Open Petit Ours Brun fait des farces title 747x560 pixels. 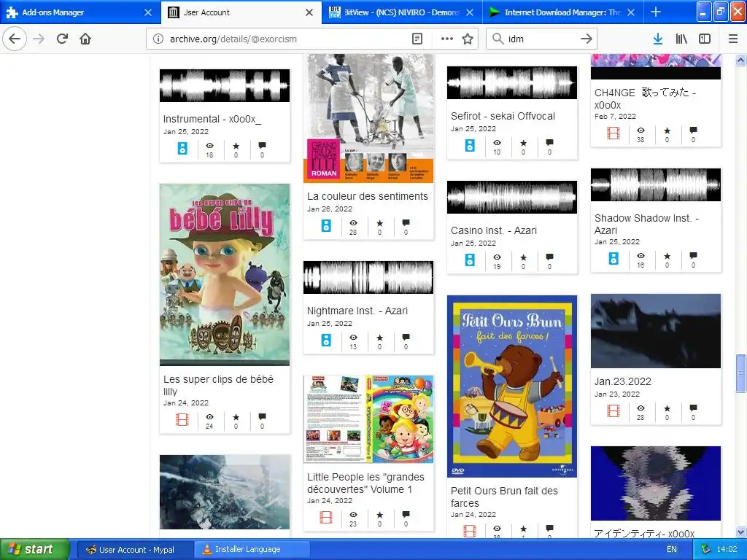pos(504,497)
